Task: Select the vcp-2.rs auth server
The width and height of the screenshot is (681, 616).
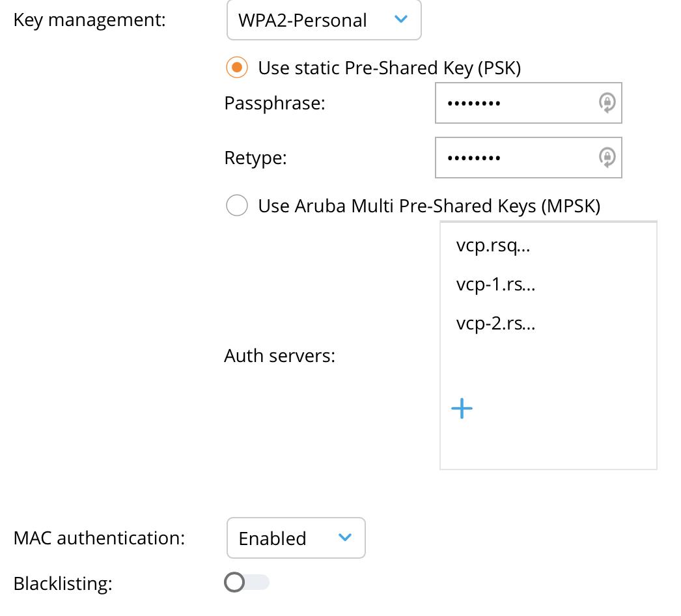Action: [x=495, y=323]
